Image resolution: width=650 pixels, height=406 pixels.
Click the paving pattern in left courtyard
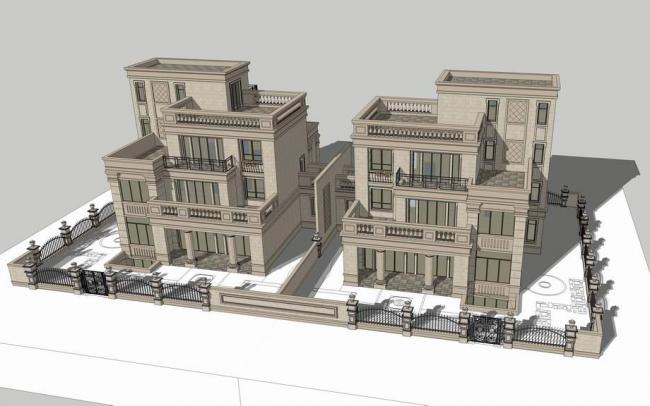click(112, 244)
